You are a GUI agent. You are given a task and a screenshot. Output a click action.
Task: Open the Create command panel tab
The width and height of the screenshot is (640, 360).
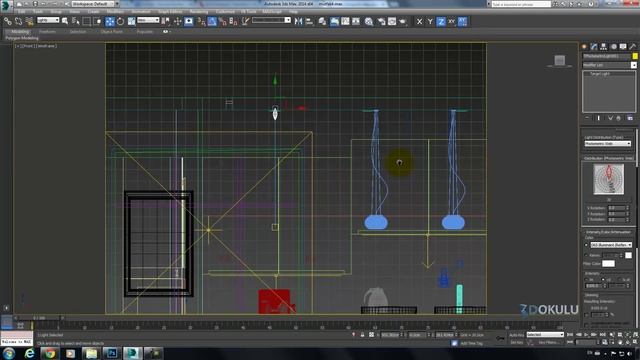click(x=584, y=47)
